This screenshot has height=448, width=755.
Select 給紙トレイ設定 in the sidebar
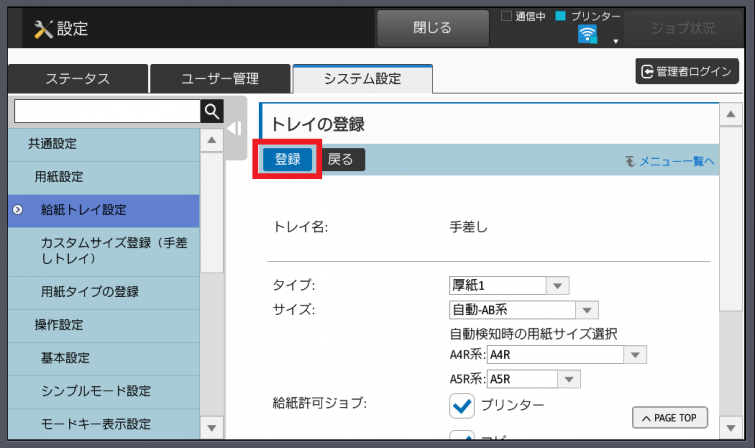(104, 210)
